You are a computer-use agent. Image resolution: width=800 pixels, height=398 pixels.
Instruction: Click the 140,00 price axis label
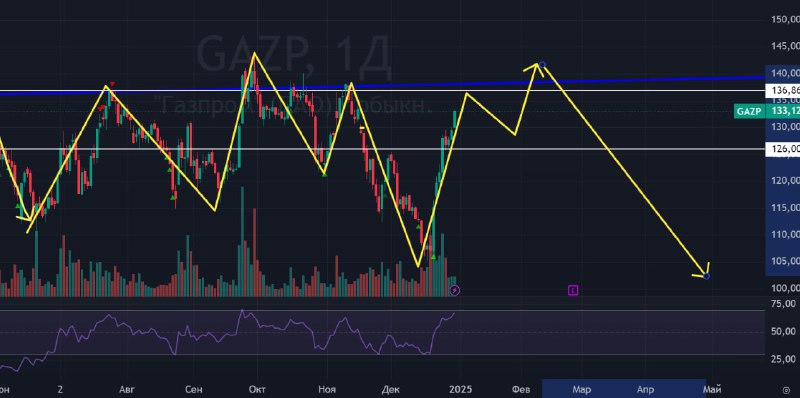pyautogui.click(x=786, y=73)
